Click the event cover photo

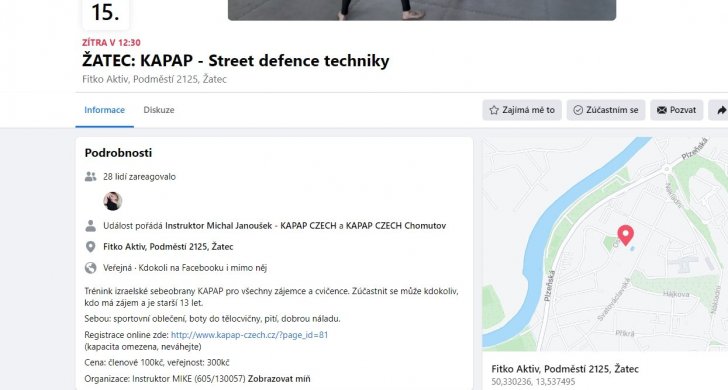(x=422, y=9)
